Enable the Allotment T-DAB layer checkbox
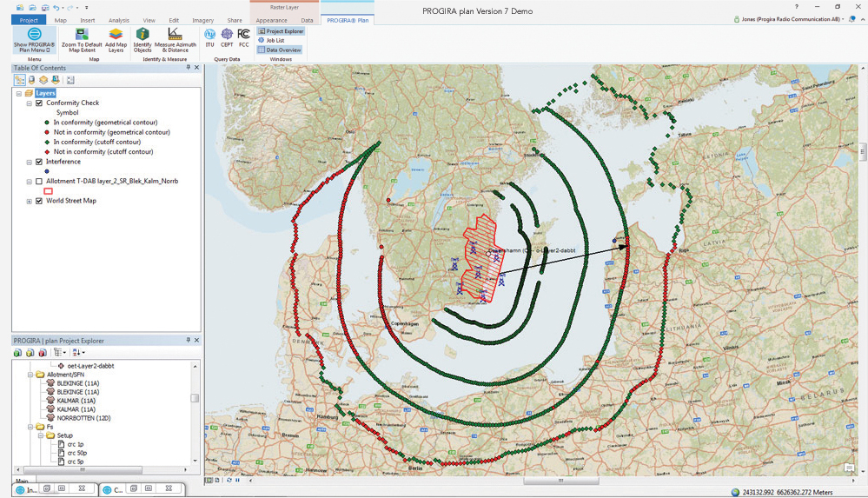The height and width of the screenshot is (498, 868). (x=39, y=181)
